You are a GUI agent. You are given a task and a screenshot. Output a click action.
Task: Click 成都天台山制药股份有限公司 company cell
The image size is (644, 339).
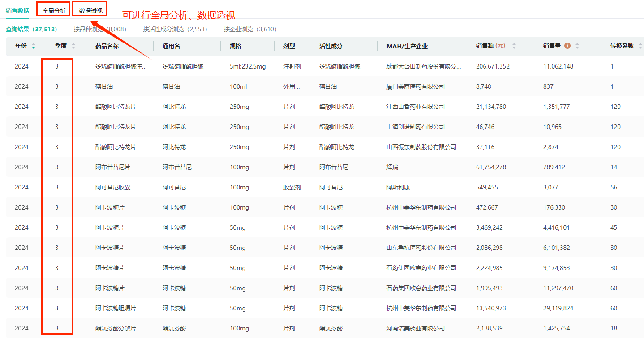click(423, 66)
